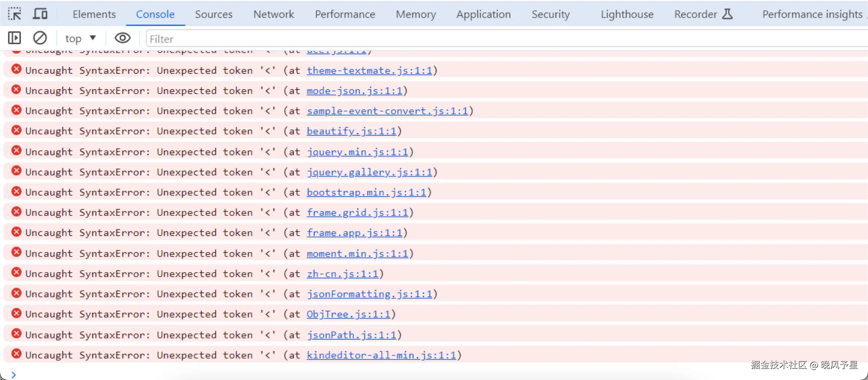Select the Lighthouse tab
Screen dimensions: 868x380
tap(627, 14)
